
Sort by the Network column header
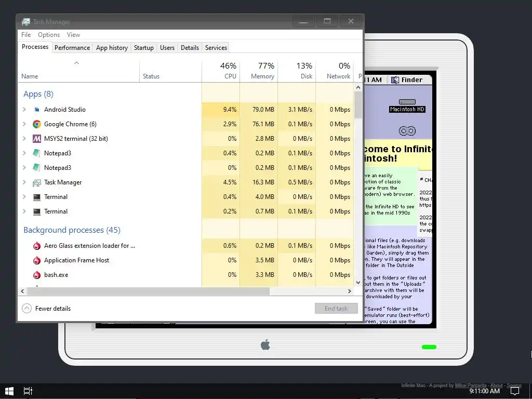tap(335, 71)
